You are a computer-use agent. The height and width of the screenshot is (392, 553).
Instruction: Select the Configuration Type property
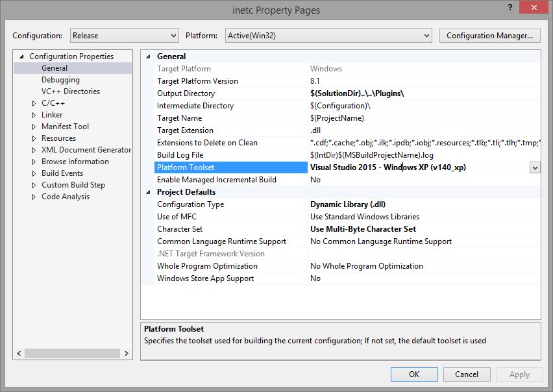click(190, 204)
